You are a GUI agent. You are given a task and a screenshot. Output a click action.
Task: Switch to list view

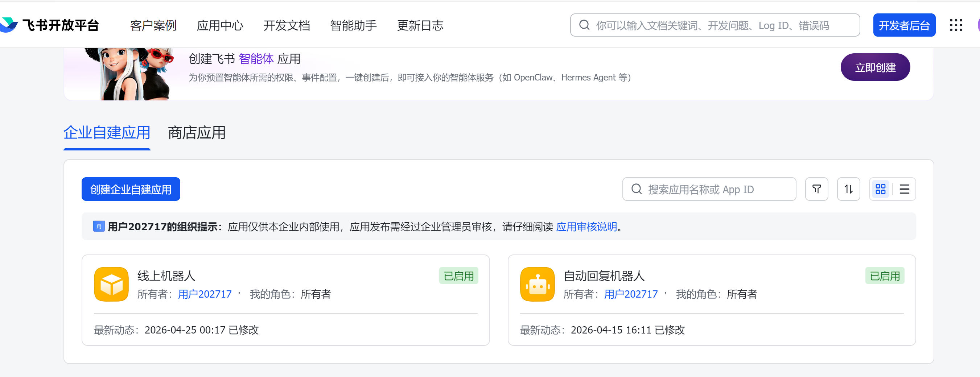tap(904, 189)
